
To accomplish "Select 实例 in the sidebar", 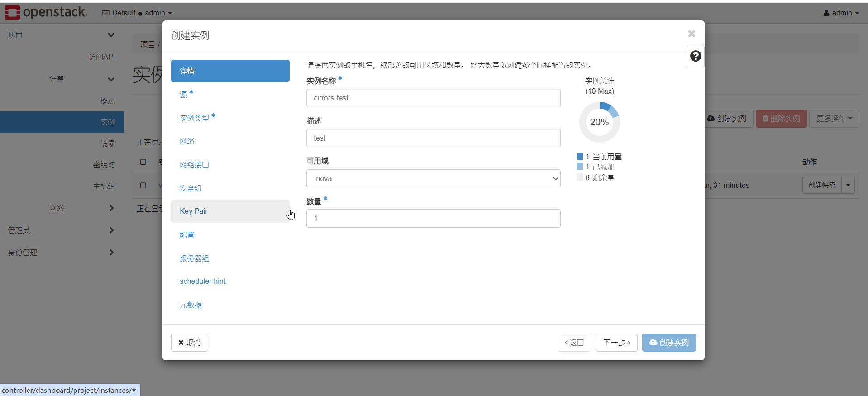I will coord(62,122).
